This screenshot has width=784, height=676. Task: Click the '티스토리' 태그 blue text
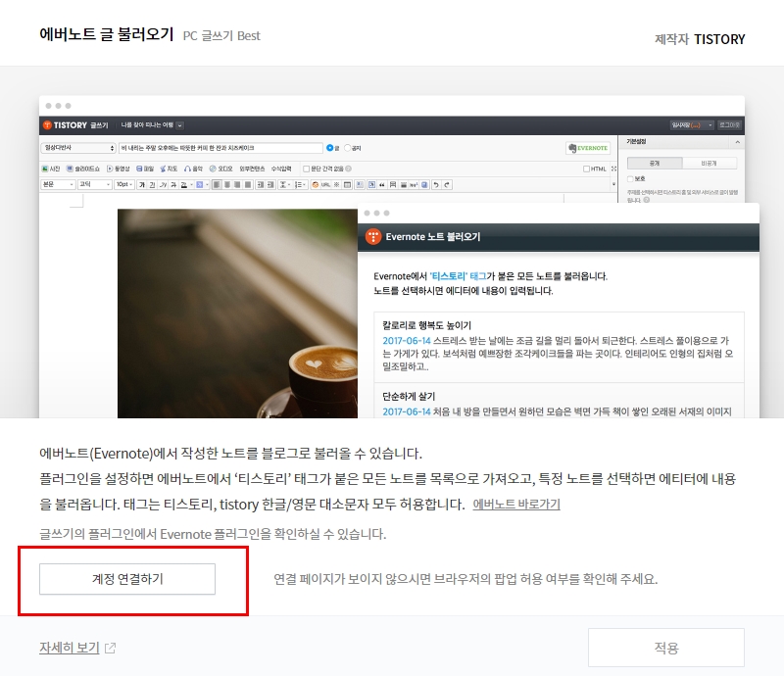click(x=458, y=276)
